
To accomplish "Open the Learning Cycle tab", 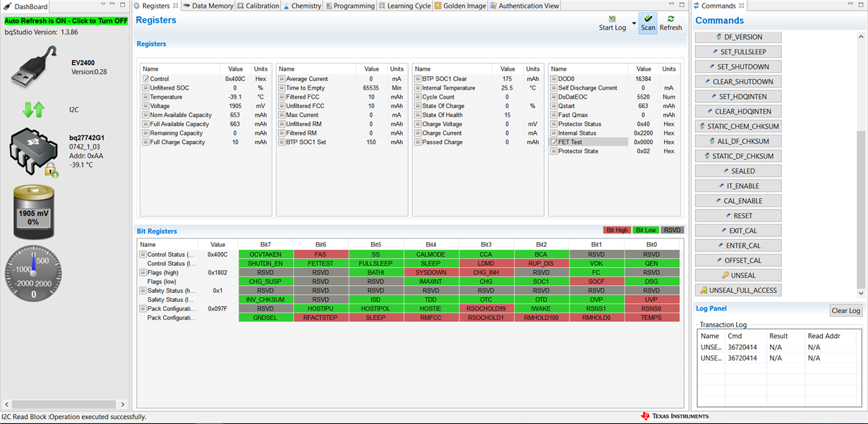I will (405, 6).
